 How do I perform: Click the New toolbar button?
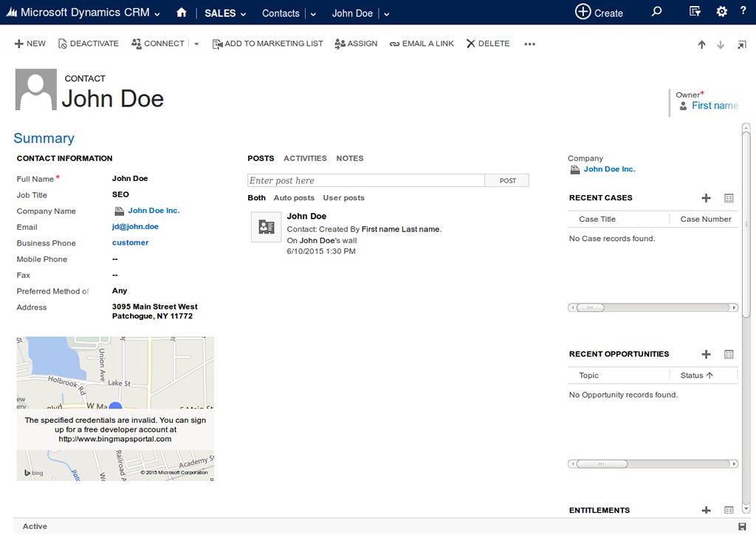click(x=30, y=44)
